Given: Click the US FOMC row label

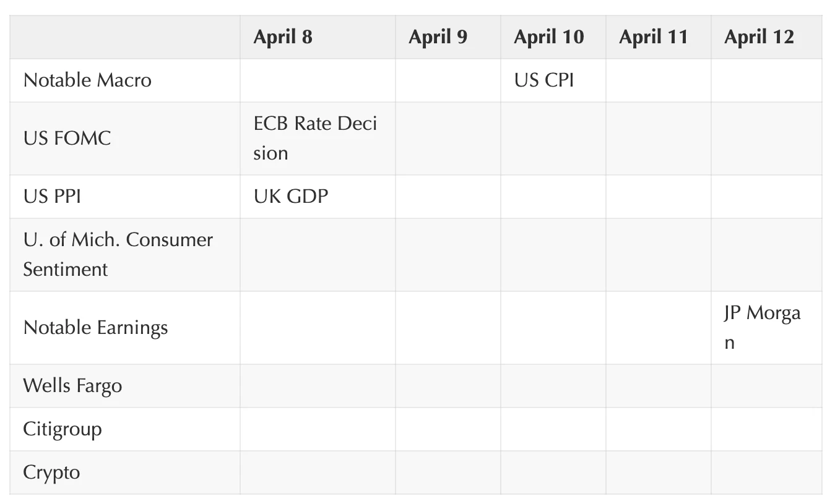Looking at the screenshot, I should [x=67, y=138].
